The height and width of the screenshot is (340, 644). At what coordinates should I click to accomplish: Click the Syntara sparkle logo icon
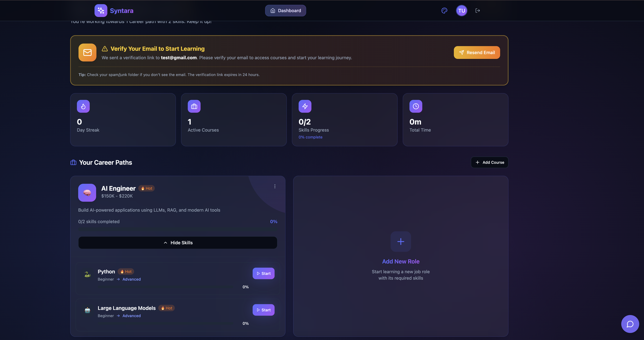pos(101,11)
